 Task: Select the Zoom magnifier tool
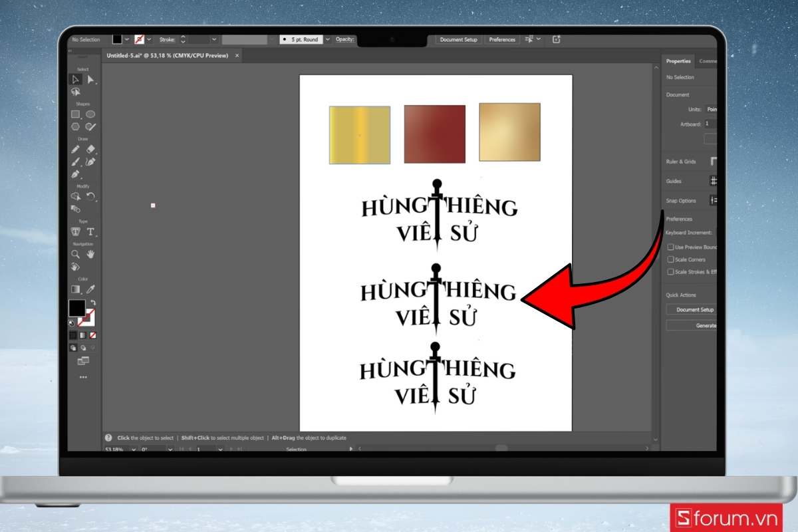pos(76,254)
